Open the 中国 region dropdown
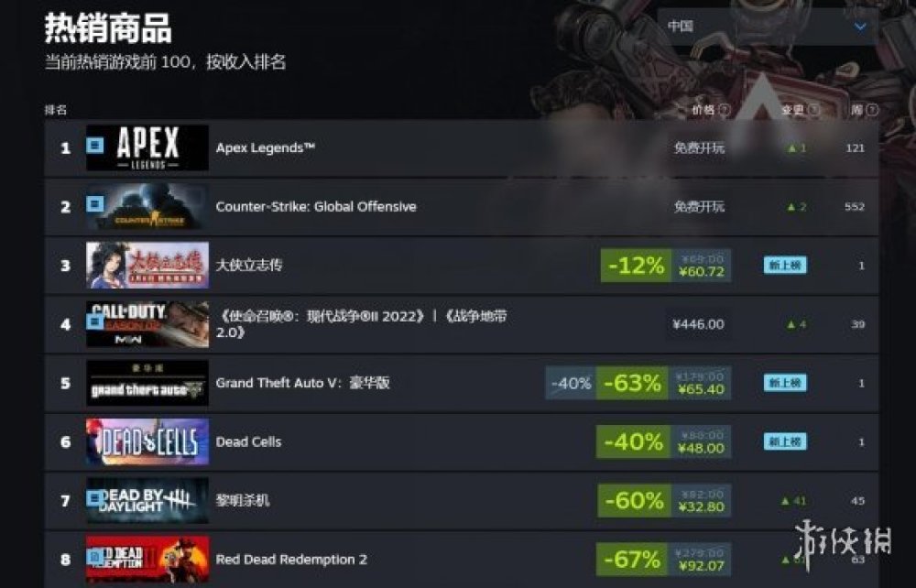The image size is (916, 588). pyautogui.click(x=767, y=27)
